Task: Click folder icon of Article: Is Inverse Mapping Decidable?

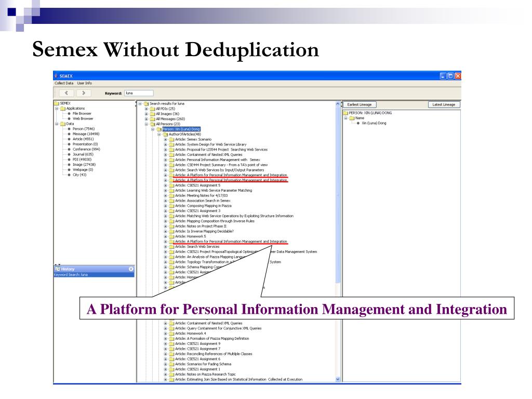Action: tap(171, 231)
